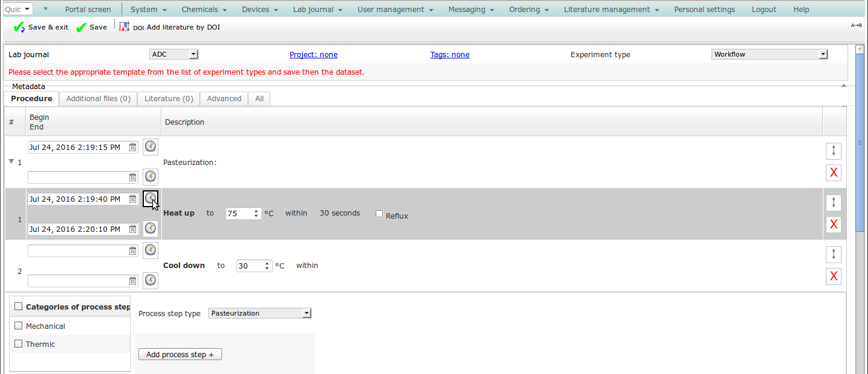This screenshot has width=868, height=374.
Task: Click the Heat up temperature field
Action: pos(239,213)
